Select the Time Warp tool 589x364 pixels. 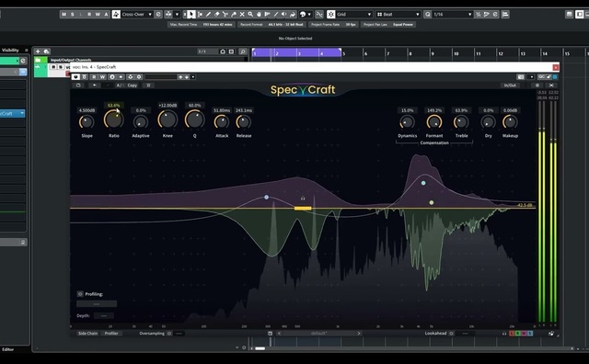coord(268,15)
